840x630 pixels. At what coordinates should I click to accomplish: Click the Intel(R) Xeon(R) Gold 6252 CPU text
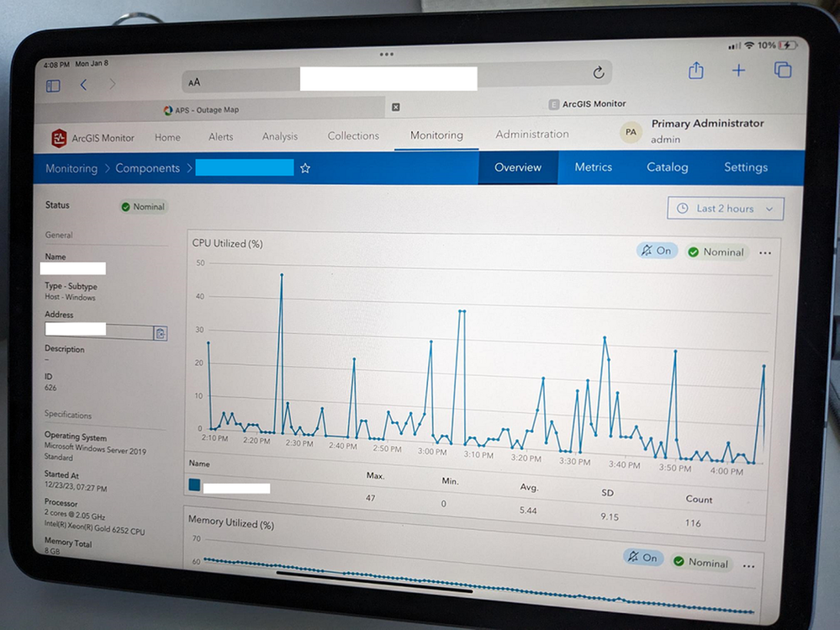point(94,527)
